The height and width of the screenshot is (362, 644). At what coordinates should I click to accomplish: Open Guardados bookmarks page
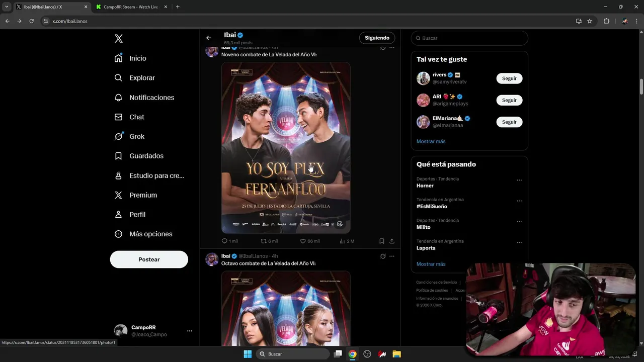coord(139,156)
